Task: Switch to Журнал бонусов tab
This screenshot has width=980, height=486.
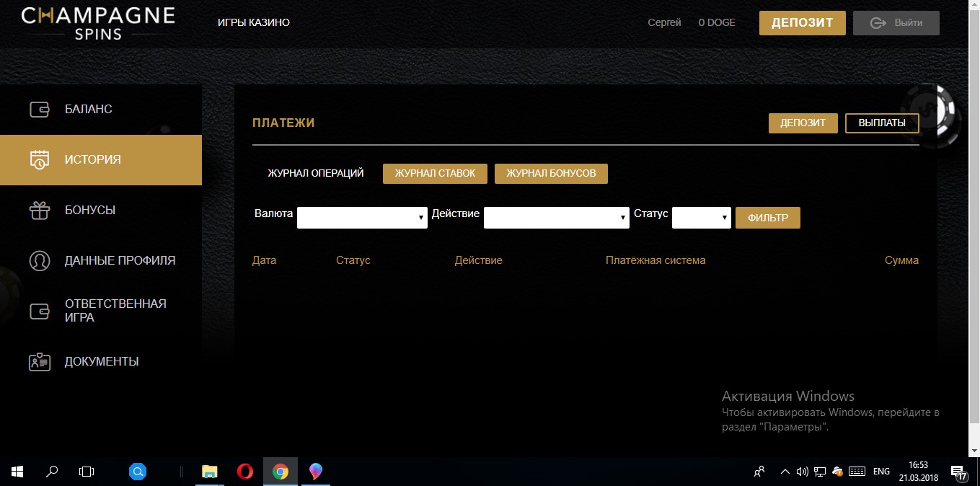Action: [x=551, y=174]
